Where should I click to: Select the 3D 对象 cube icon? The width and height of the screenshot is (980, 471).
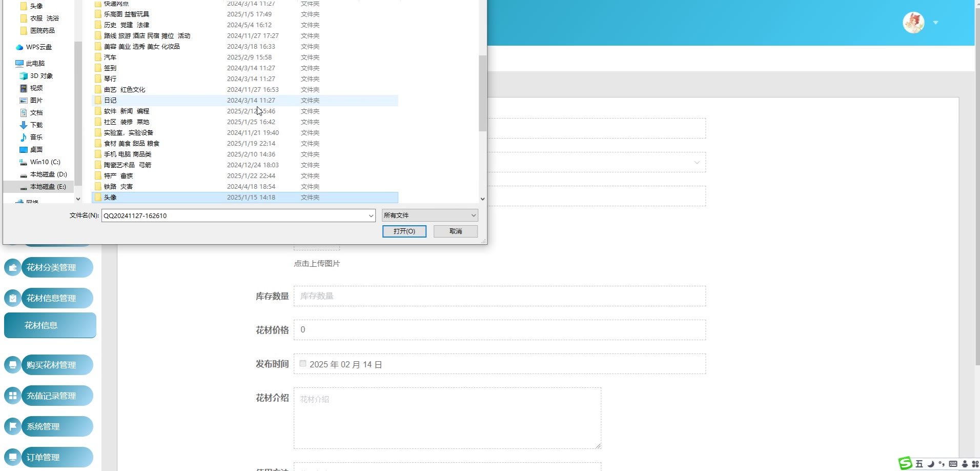click(24, 76)
